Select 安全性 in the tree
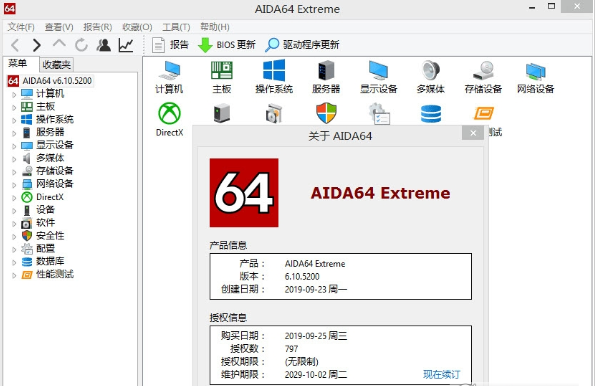Viewport: 595px width, 386px height. 50,235
